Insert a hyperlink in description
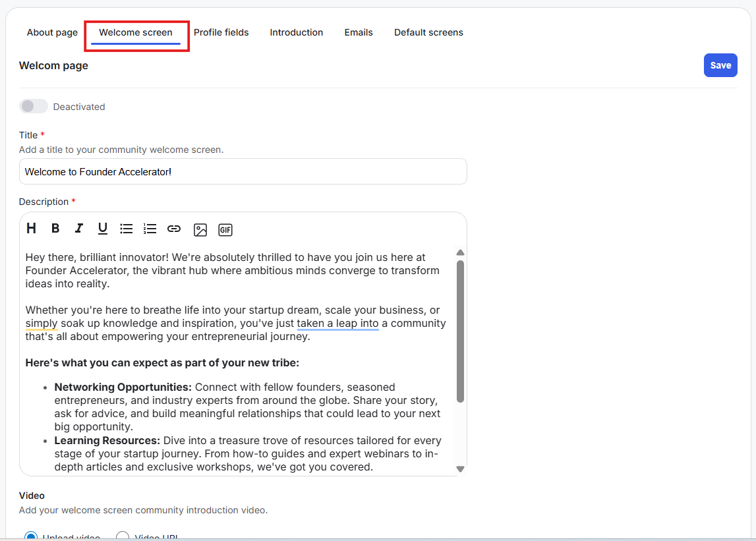Screen dimensions: 756x541 [x=174, y=229]
